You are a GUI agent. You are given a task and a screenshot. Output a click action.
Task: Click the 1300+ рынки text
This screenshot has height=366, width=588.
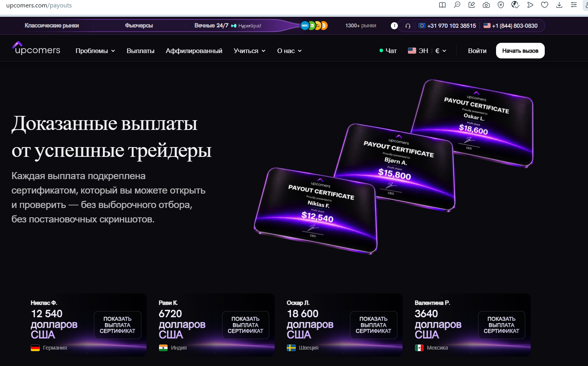click(x=361, y=26)
